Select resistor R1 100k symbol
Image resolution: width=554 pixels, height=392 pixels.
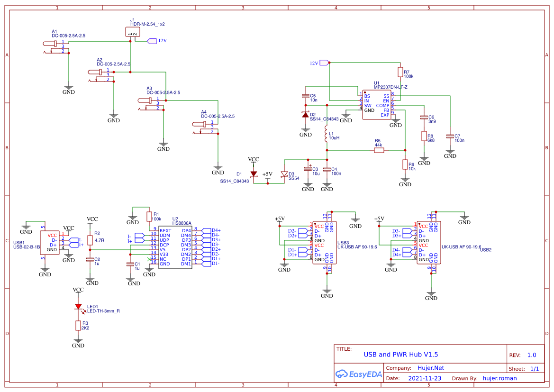coord(149,217)
